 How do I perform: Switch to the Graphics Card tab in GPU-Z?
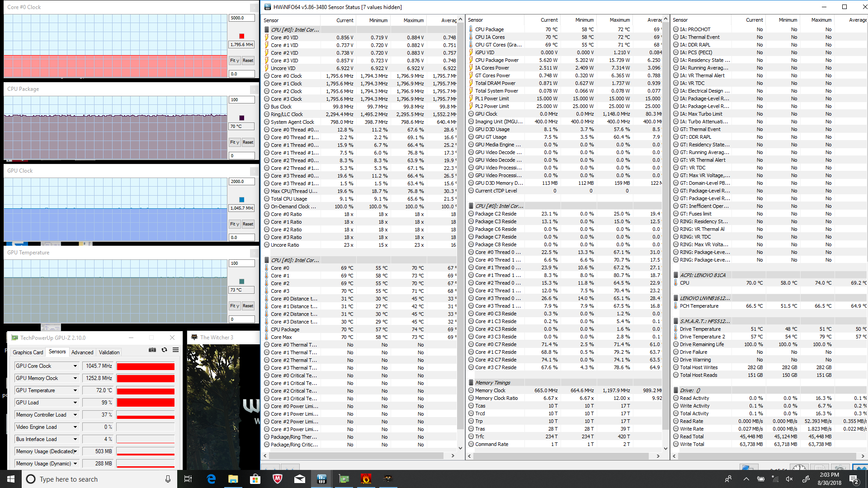point(28,352)
